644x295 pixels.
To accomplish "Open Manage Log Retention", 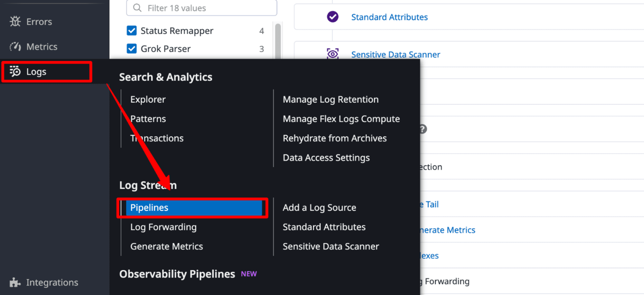I will pos(331,100).
